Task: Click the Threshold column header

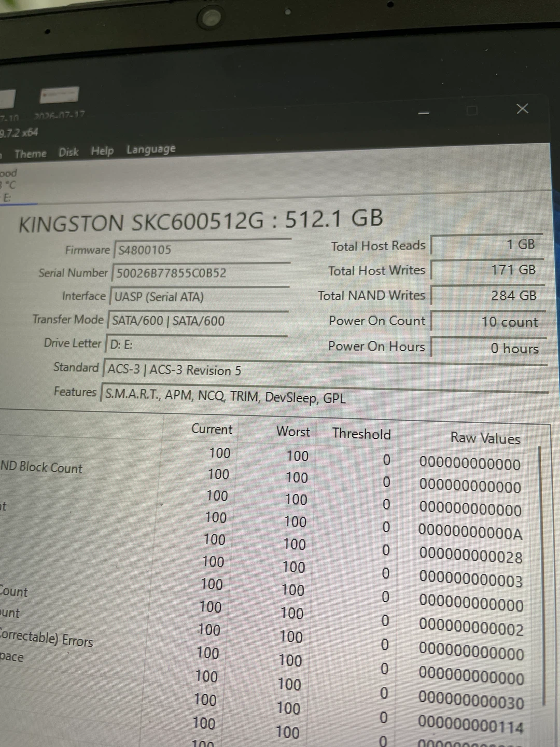Action: click(361, 434)
